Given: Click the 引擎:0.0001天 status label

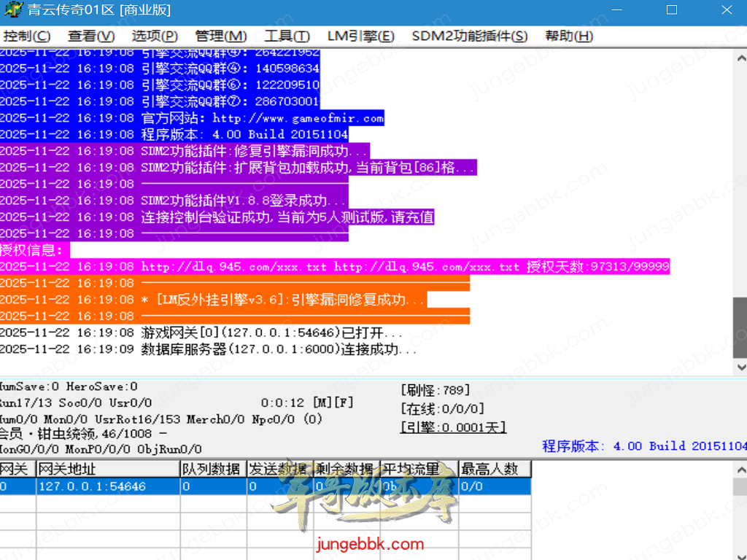Looking at the screenshot, I should click(453, 428).
